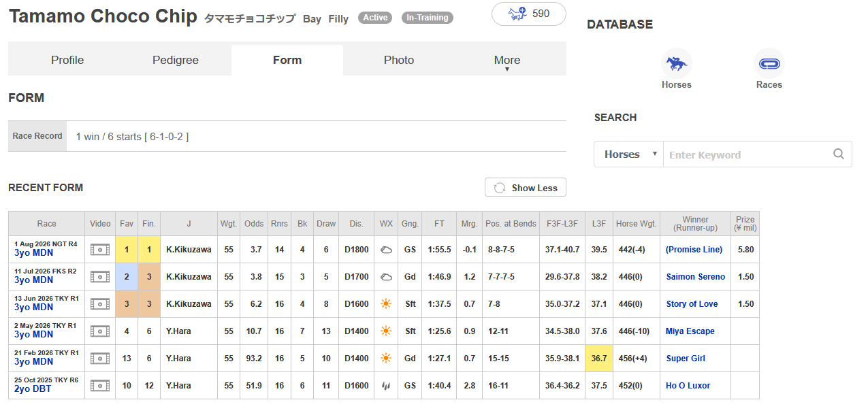The height and width of the screenshot is (415, 868).
Task: Click the highlighted L3F value 36.7
Action: point(599,359)
